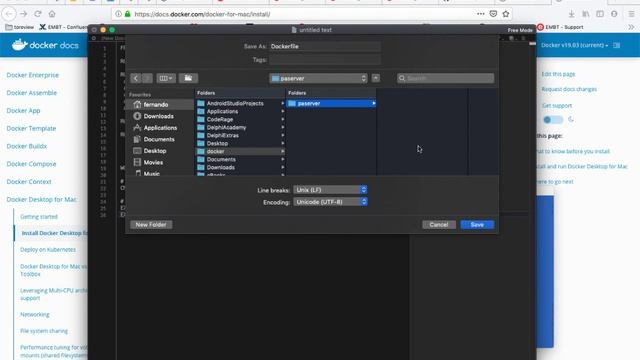Viewport: 640px width, 360px height.
Task: Open the Line breaks dropdown
Action: point(330,190)
